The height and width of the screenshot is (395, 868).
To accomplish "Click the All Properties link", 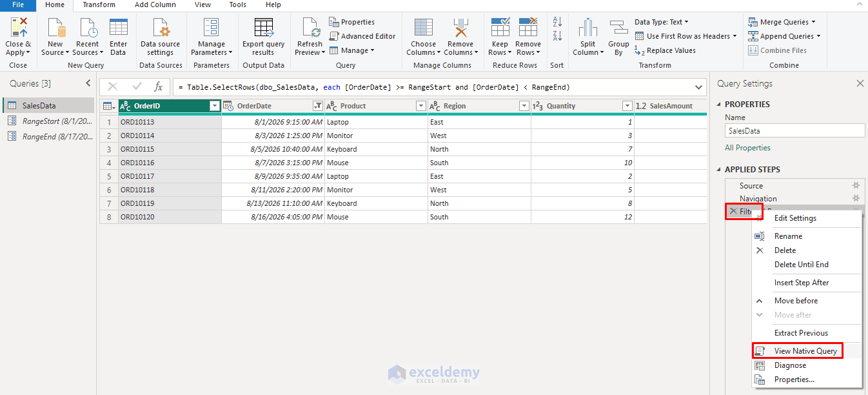I will coord(747,148).
